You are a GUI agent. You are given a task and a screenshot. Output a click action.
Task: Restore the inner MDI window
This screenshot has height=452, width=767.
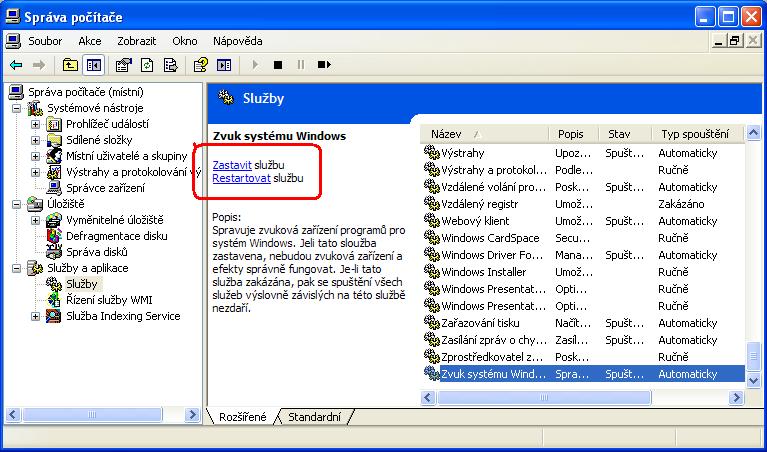coord(734,42)
